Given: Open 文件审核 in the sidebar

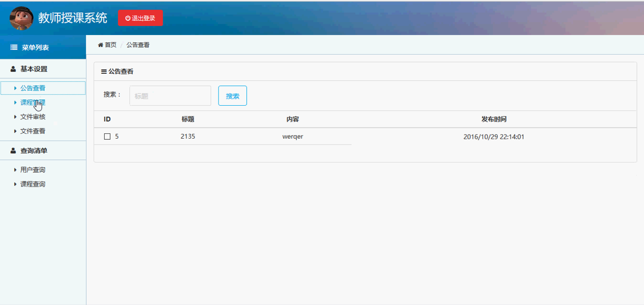Looking at the screenshot, I should click(x=33, y=117).
